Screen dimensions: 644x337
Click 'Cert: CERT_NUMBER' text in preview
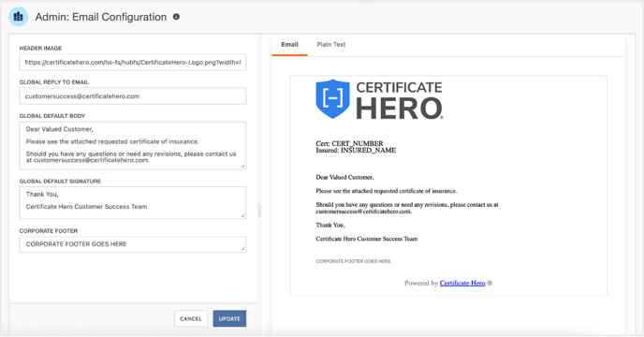coord(349,143)
